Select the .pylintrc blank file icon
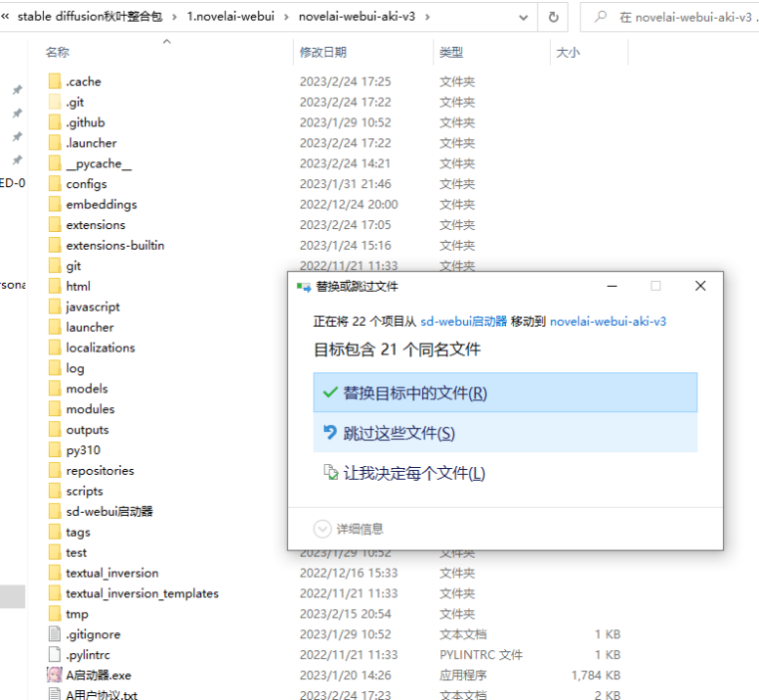759x700 pixels. coord(55,654)
